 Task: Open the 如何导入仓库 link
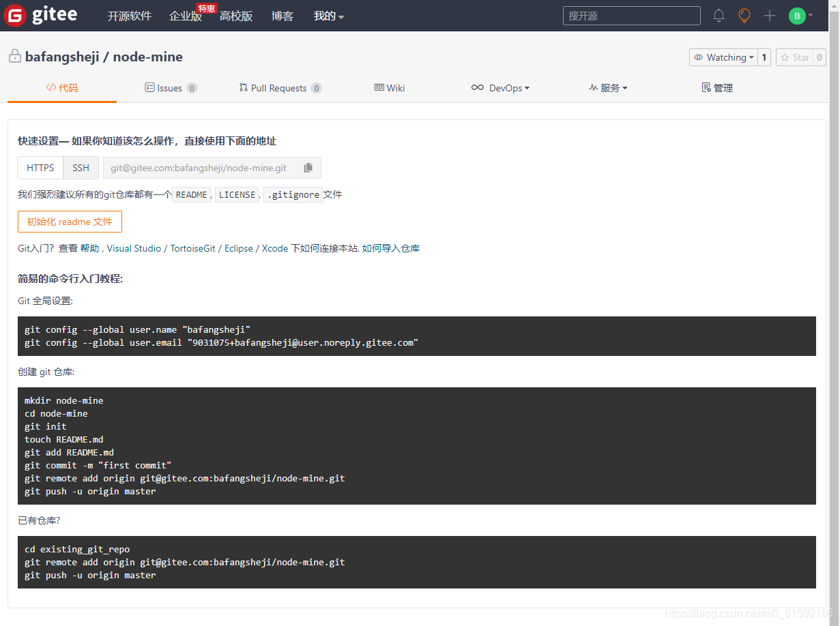coord(391,248)
